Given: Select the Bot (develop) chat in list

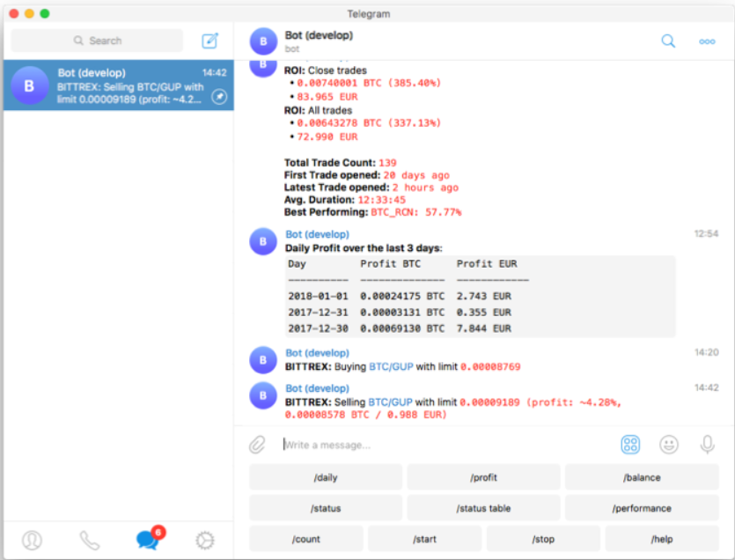Looking at the screenshot, I should [x=119, y=85].
